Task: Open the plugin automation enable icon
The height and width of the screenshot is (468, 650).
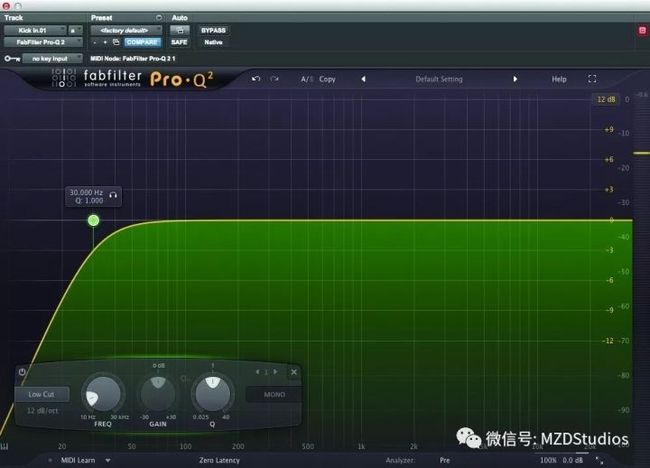Action: click(x=179, y=30)
